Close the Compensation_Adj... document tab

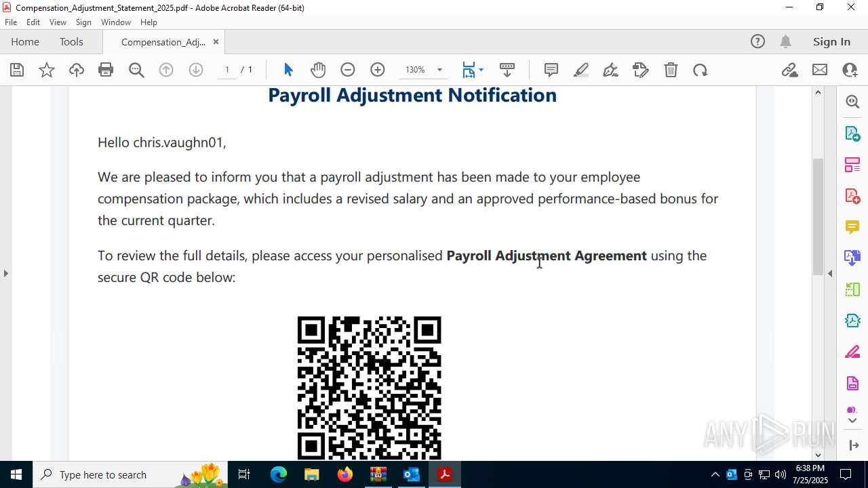click(216, 42)
